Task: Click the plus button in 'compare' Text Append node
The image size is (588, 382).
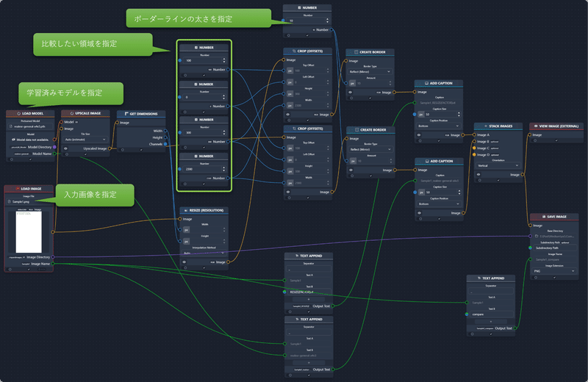Action: (x=491, y=322)
